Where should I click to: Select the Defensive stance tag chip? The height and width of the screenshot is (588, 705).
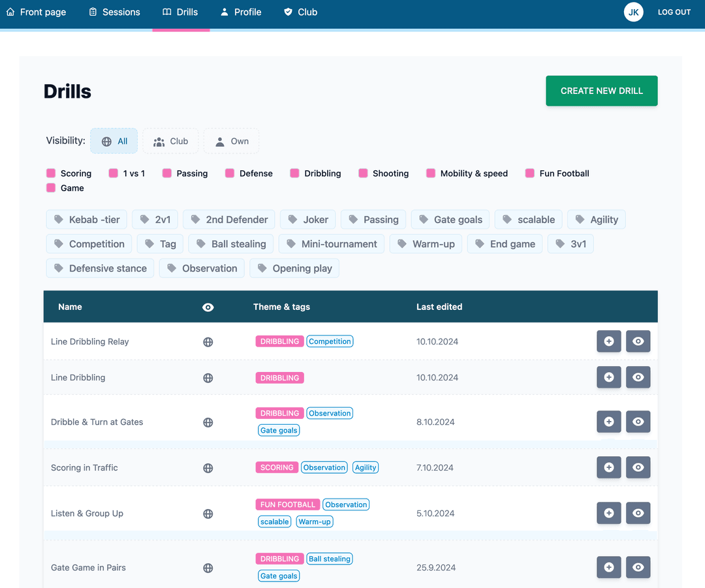(x=100, y=268)
